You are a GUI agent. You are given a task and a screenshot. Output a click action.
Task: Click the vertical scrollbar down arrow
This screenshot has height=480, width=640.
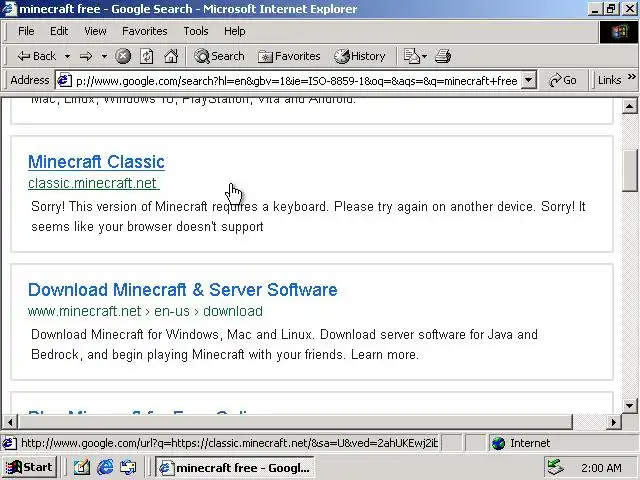[x=630, y=405]
